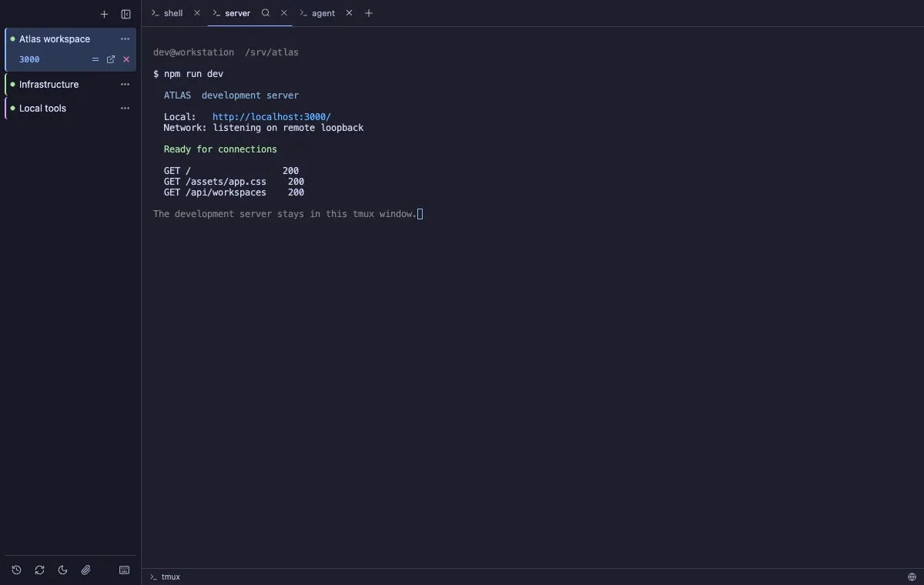Close the shell tab
Screen dimensions: 924x585
coord(197,13)
